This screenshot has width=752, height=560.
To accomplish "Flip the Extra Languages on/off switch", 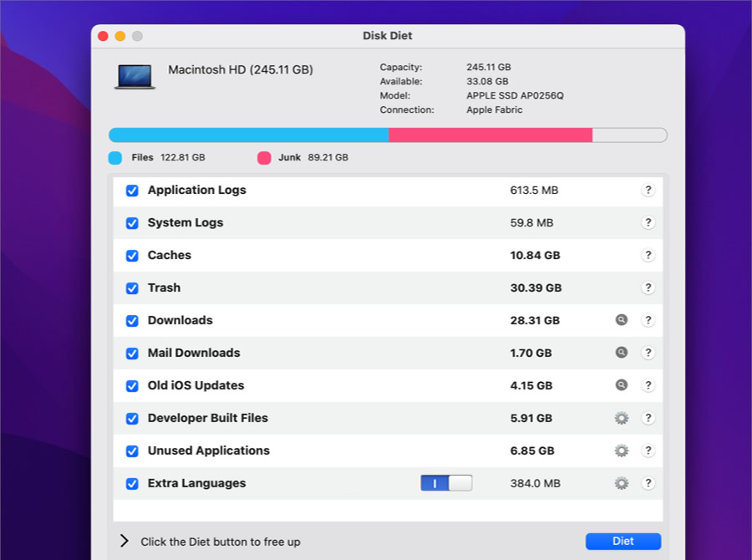I will pos(446,483).
